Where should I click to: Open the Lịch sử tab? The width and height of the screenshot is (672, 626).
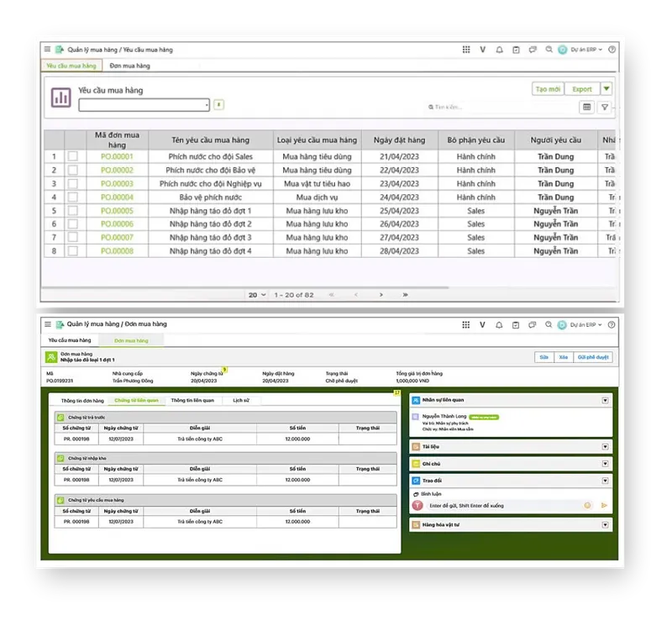[241, 401]
